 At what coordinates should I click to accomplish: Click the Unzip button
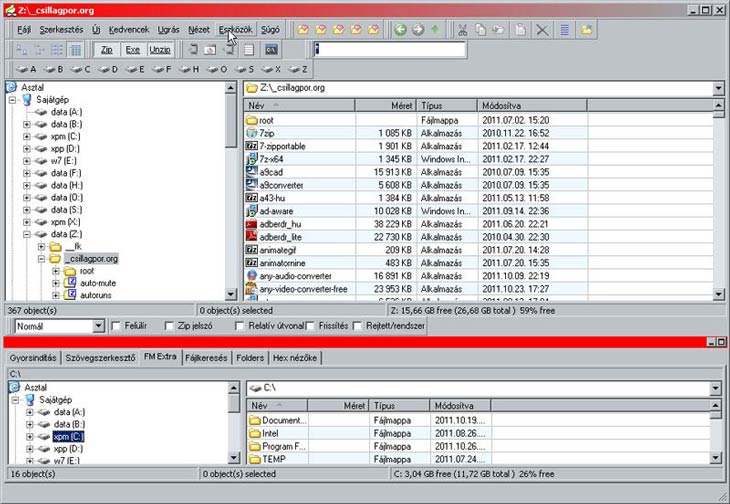point(160,49)
